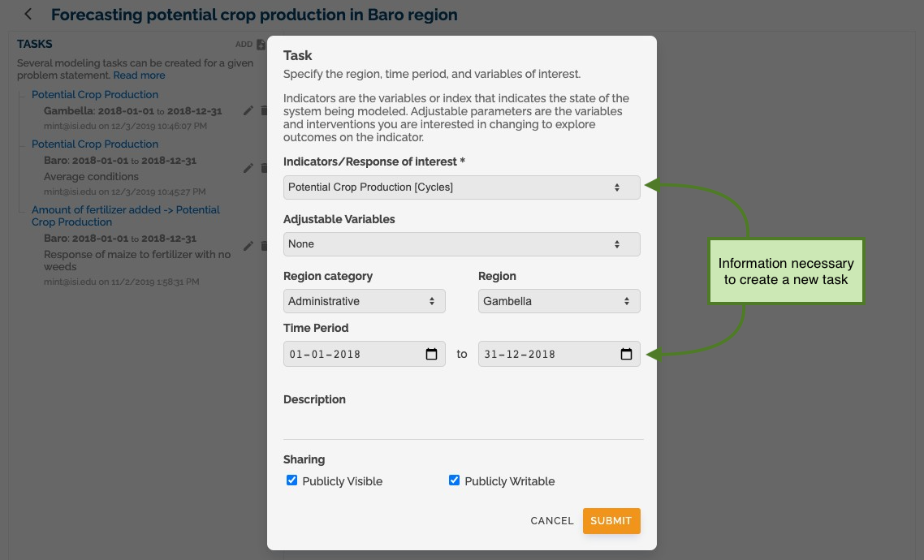
Task: Open the Region category dropdown
Action: pos(365,301)
